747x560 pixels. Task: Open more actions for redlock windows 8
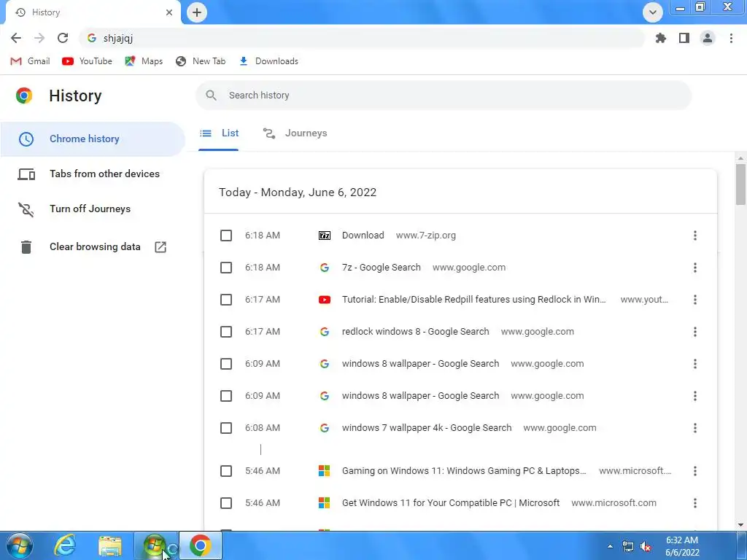695,332
